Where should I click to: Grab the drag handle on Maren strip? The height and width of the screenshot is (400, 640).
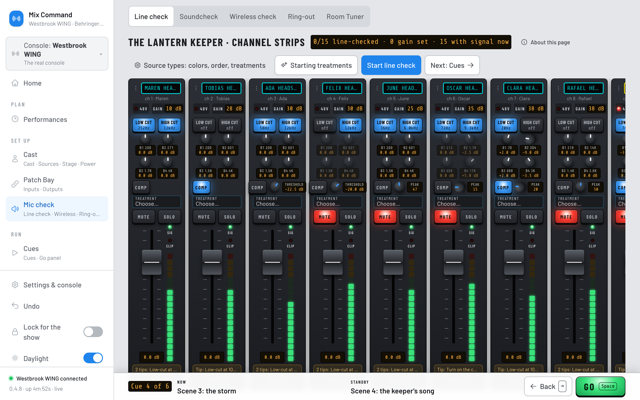(x=135, y=88)
